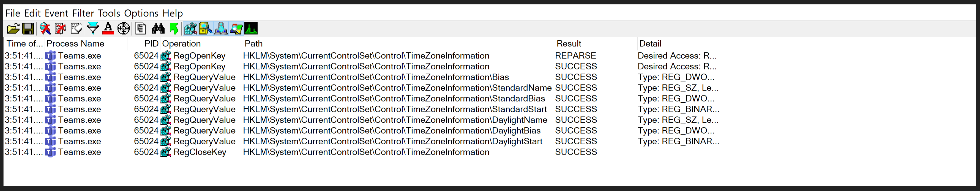Jump to object with green arrow icon

[x=174, y=29]
